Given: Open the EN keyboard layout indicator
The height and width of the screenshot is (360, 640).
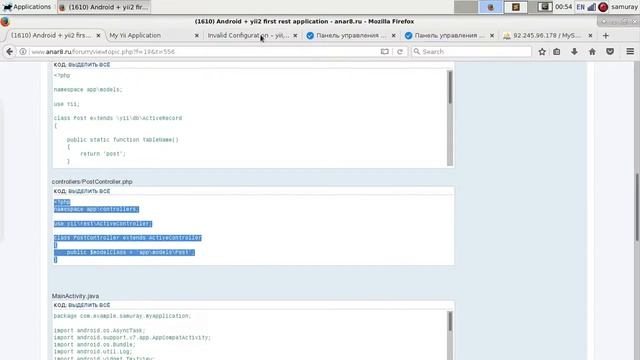Looking at the screenshot, I should (580, 7).
